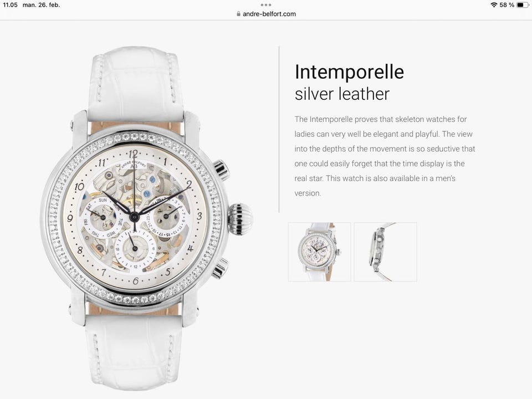Click the upper chronograph pusher on watch

(221, 168)
